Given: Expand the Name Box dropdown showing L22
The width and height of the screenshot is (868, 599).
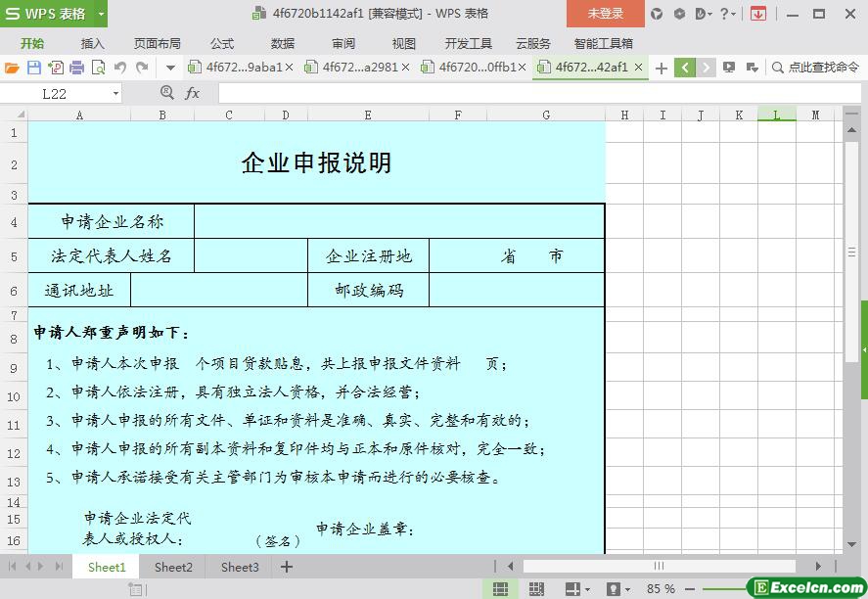Looking at the screenshot, I should point(116,94).
